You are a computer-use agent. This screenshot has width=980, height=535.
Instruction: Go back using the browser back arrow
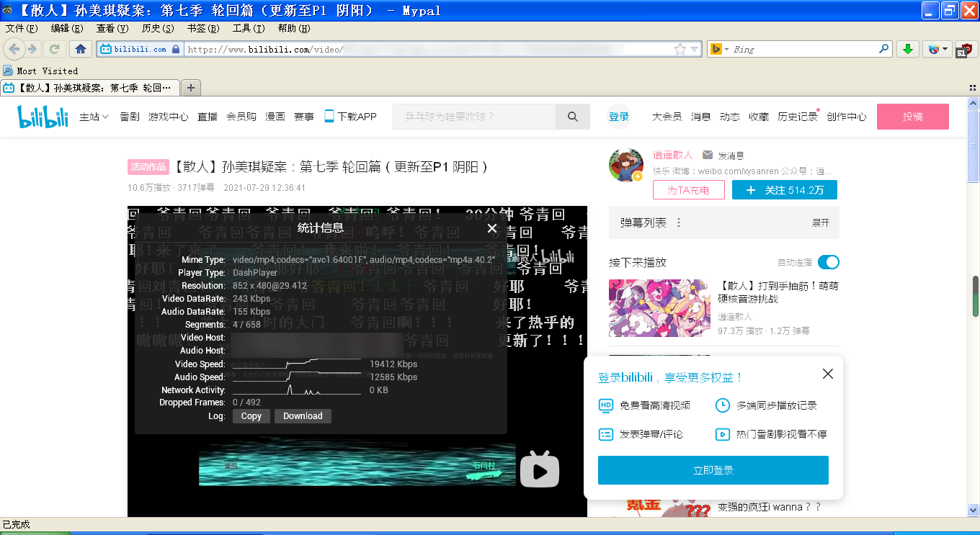click(x=14, y=49)
